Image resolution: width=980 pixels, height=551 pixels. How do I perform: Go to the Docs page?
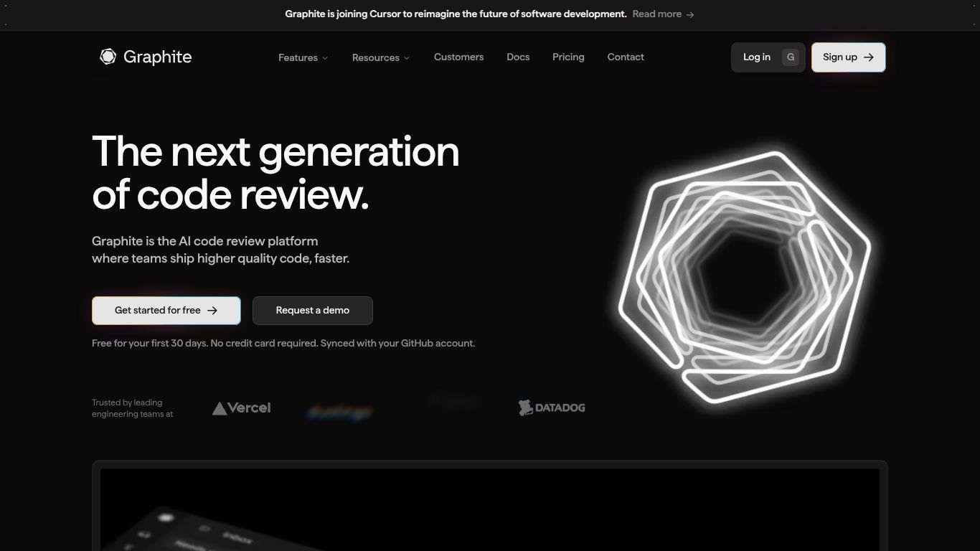518,57
